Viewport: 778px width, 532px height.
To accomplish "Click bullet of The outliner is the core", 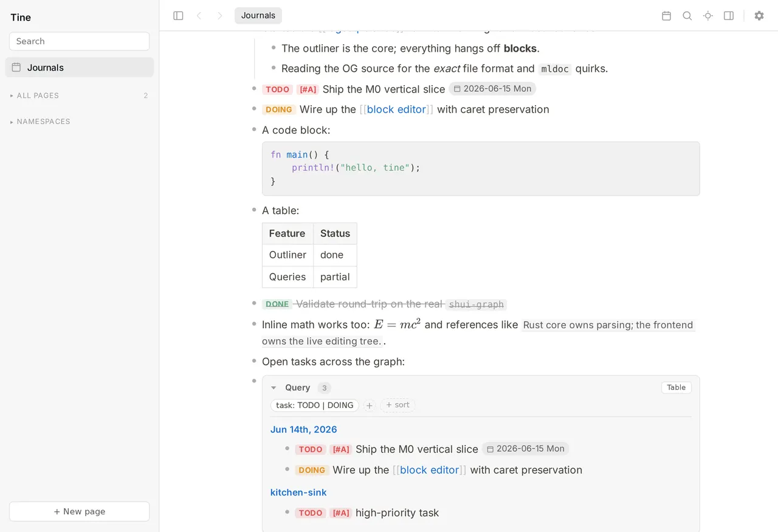I will coord(274,47).
